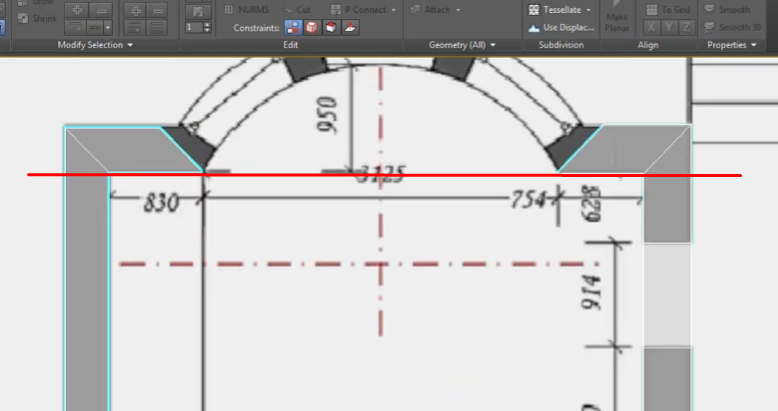Enable Constrain to Edge

click(x=312, y=27)
